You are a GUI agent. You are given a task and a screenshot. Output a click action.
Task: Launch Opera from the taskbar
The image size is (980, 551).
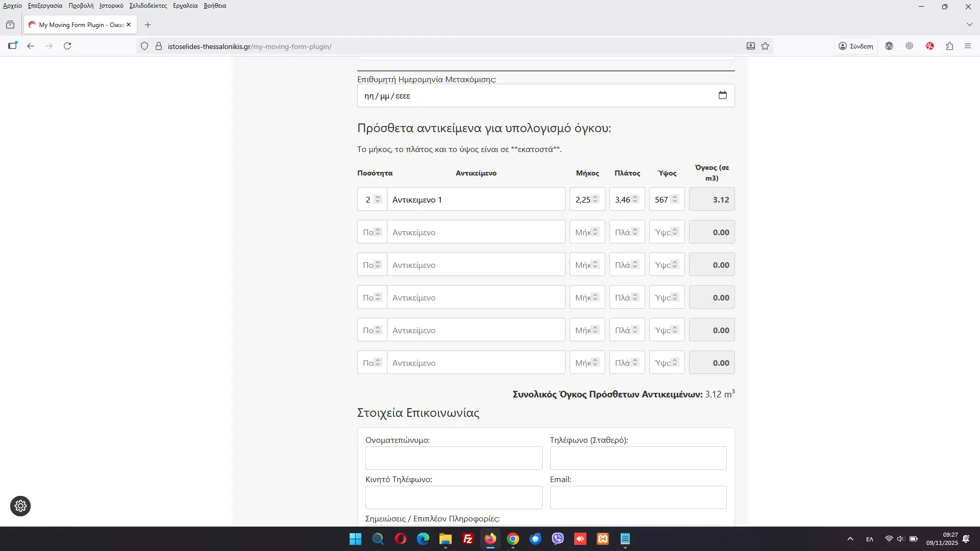pyautogui.click(x=401, y=539)
